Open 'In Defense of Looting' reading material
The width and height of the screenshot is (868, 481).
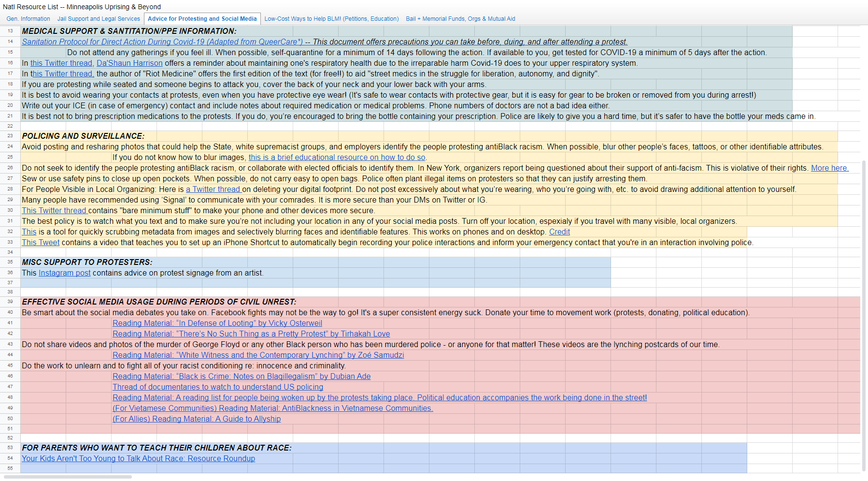217,323
